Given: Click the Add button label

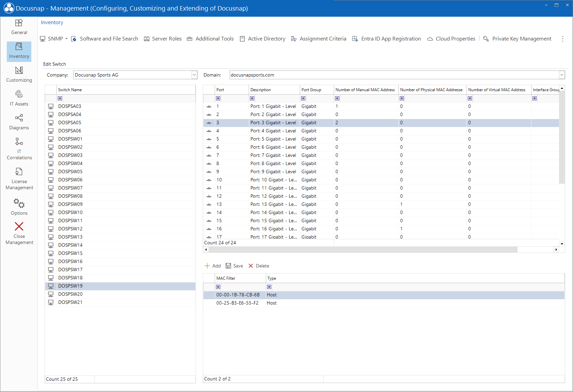Looking at the screenshot, I should coord(216,266).
